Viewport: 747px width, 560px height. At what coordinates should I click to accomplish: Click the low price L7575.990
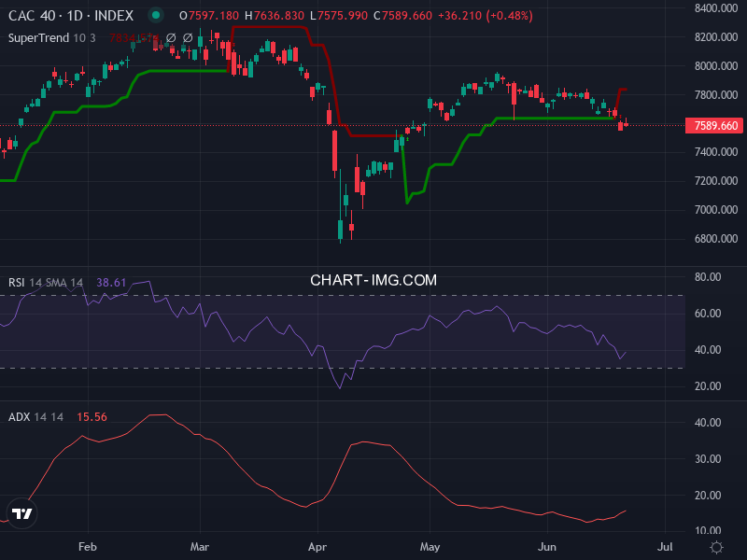(339, 16)
